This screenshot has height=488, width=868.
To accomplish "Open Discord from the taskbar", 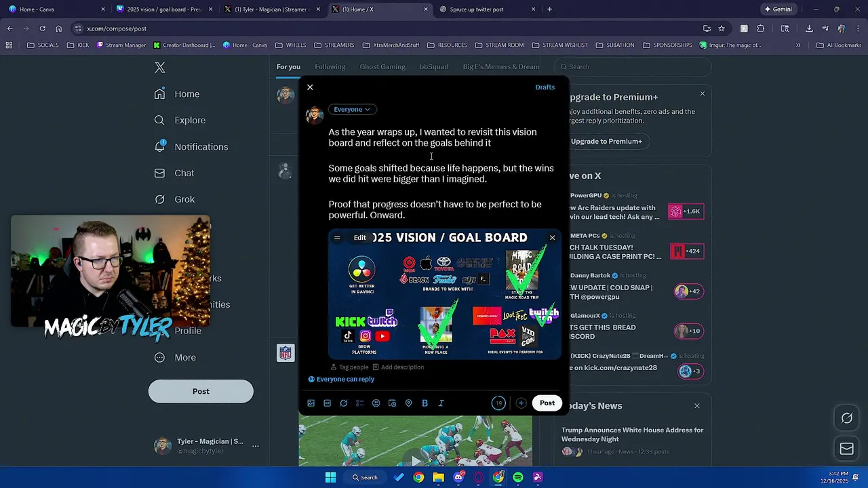I will pyautogui.click(x=458, y=477).
